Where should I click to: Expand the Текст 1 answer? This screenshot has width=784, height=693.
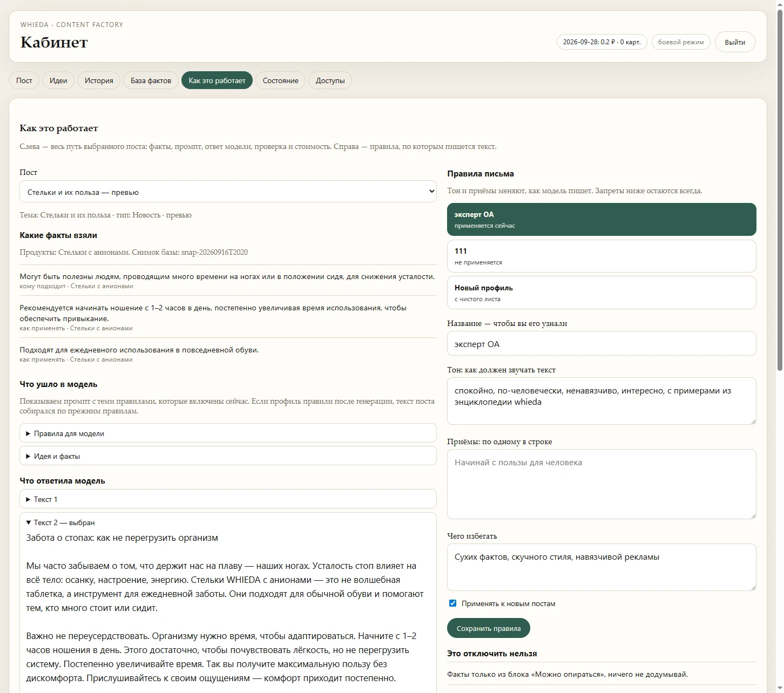click(x=228, y=499)
